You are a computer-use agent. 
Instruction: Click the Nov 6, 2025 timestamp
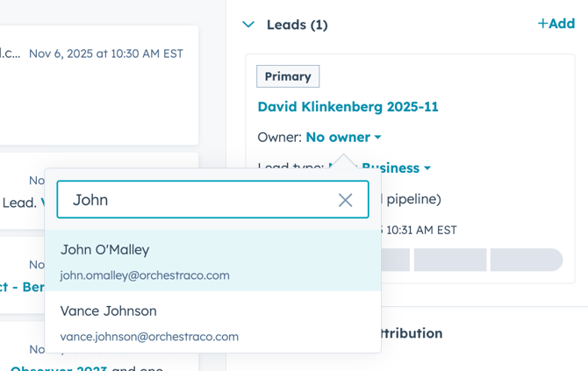(x=105, y=54)
